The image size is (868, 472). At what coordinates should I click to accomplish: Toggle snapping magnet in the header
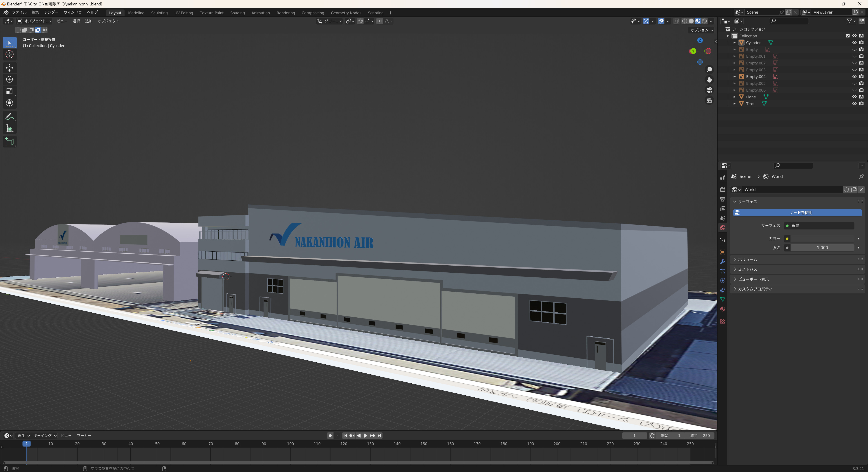click(360, 21)
